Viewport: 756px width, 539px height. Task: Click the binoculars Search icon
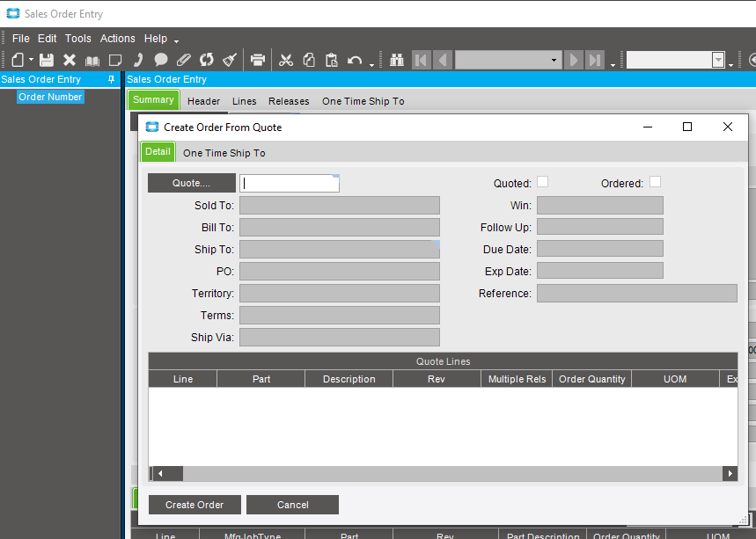coord(396,60)
